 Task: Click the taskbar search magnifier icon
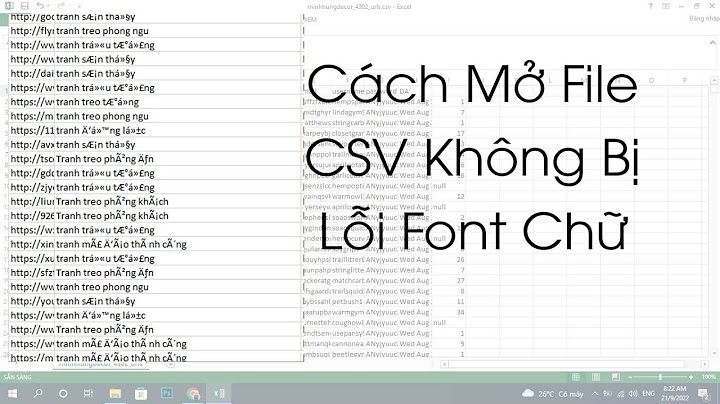(38, 393)
